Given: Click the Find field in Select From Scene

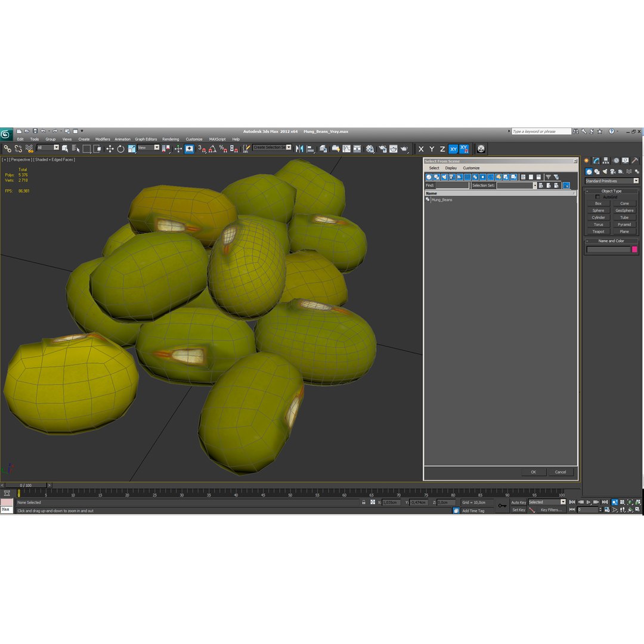Looking at the screenshot, I should click(452, 185).
